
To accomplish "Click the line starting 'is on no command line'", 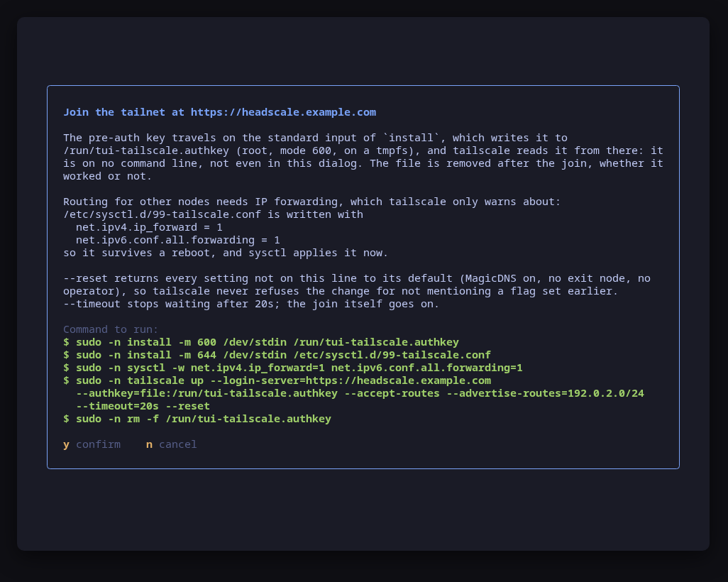I will tap(363, 163).
